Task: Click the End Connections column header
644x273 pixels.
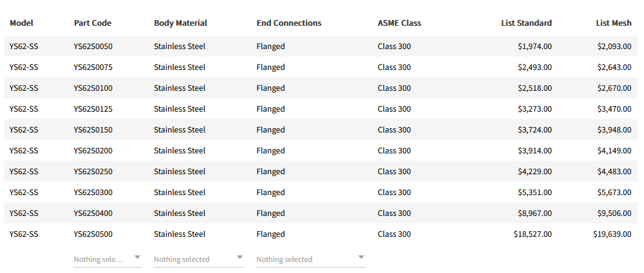Action: pos(289,23)
